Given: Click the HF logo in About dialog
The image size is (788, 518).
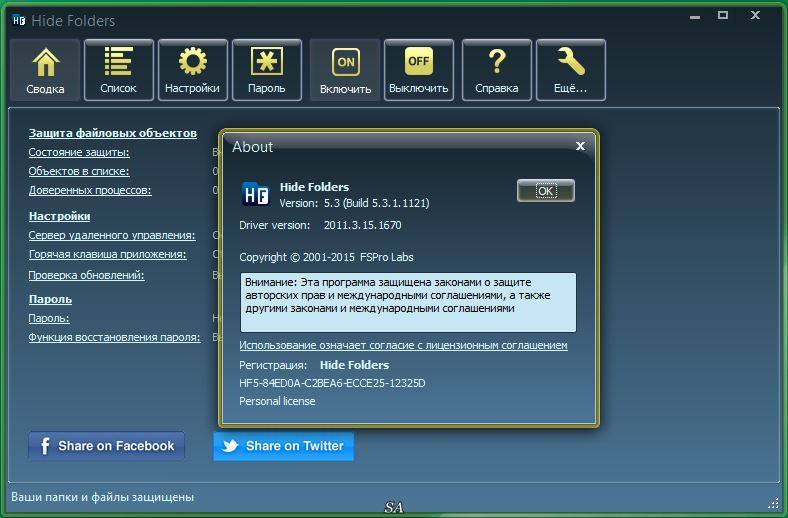Looking at the screenshot, I should click(256, 194).
